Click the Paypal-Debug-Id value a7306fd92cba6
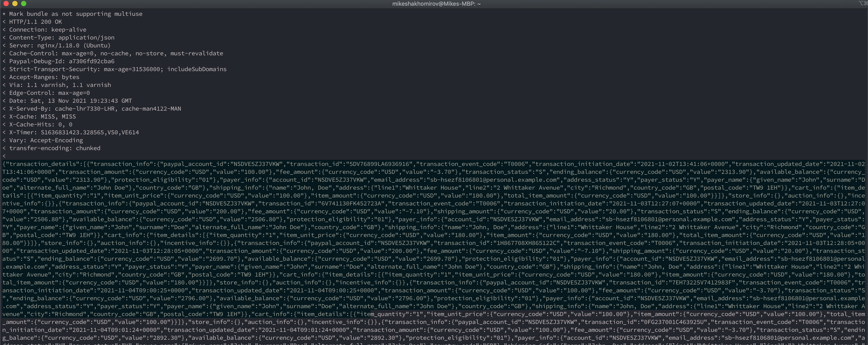 click(91, 61)
